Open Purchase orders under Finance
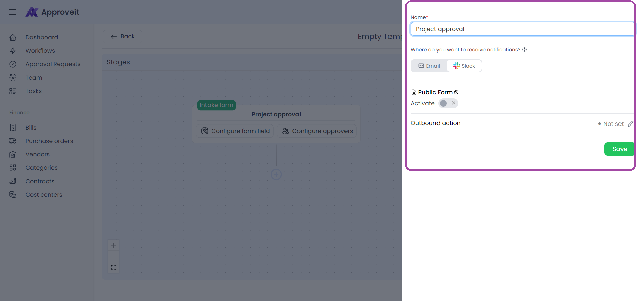The width and height of the screenshot is (644, 301). point(49,141)
